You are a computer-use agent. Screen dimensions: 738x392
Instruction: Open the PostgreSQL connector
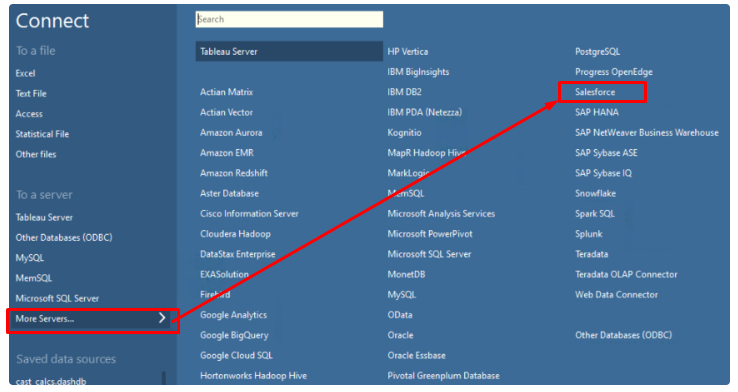(x=597, y=52)
